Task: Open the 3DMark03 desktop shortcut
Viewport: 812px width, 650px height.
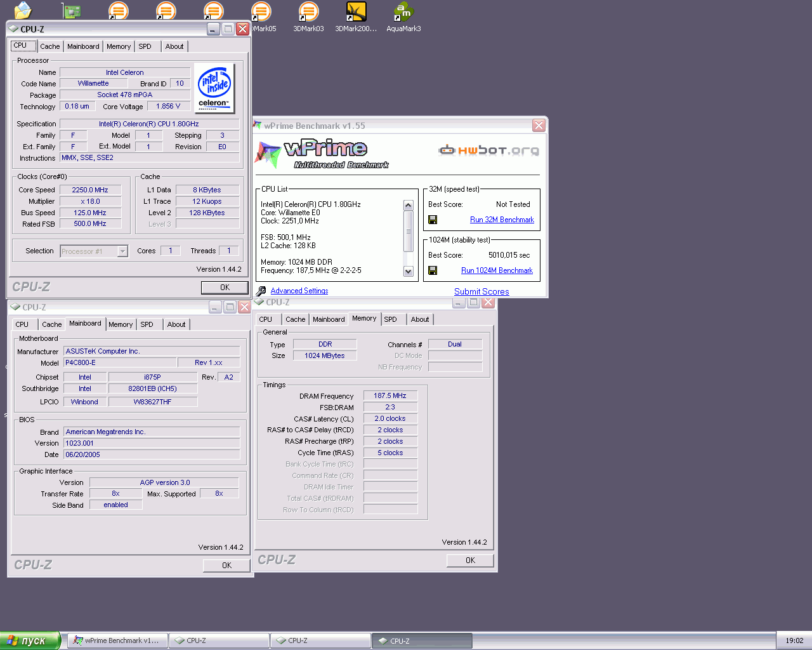Action: point(308,17)
